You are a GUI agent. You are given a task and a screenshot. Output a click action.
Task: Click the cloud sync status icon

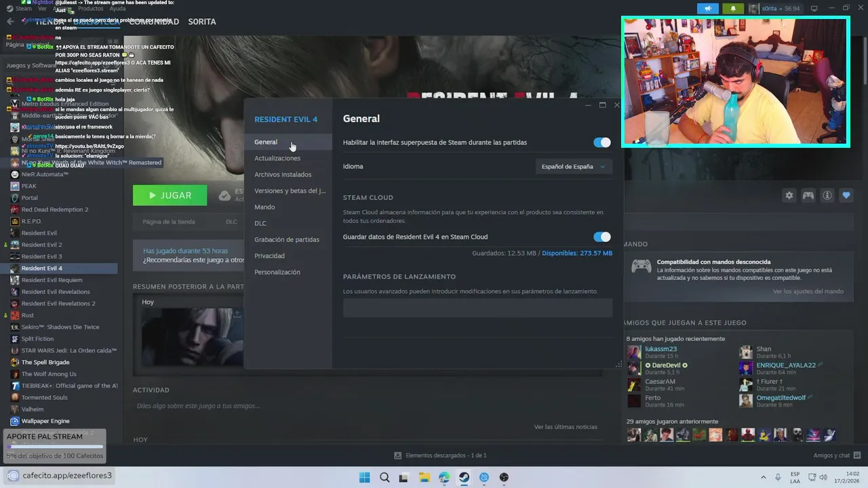pos(224,196)
